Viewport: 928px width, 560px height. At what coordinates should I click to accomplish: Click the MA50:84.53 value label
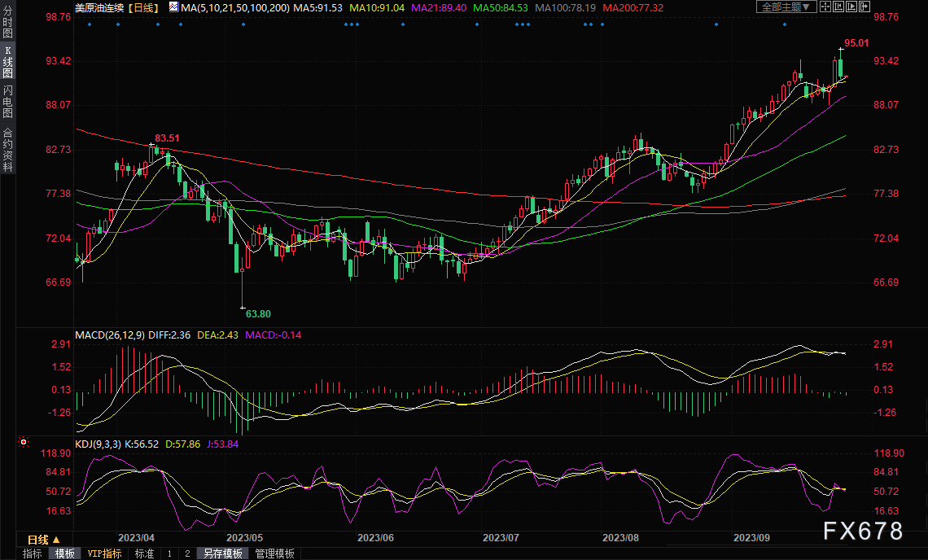tap(501, 7)
